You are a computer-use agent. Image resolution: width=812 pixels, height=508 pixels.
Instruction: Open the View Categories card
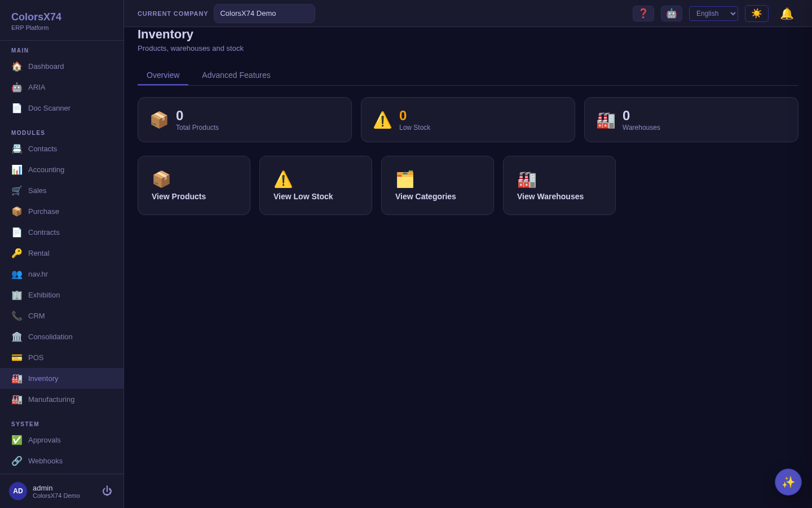[438, 185]
